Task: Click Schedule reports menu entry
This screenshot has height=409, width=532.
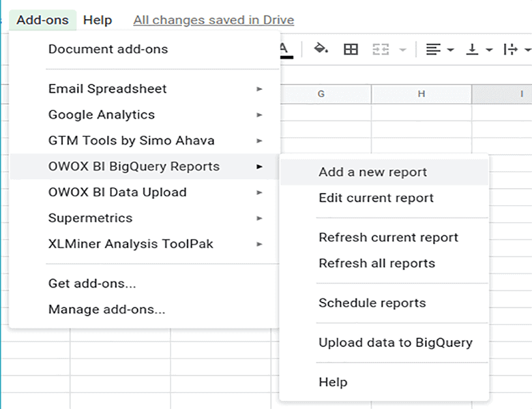Action: pyautogui.click(x=372, y=303)
